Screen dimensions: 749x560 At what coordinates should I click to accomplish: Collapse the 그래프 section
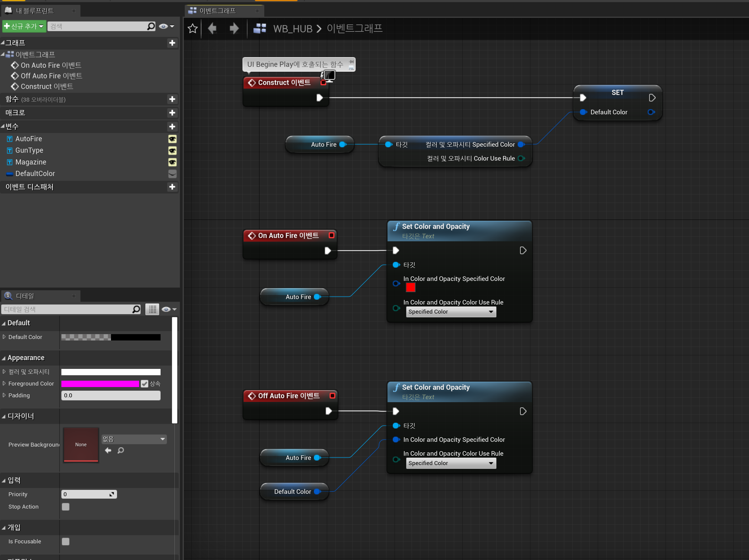click(3, 43)
